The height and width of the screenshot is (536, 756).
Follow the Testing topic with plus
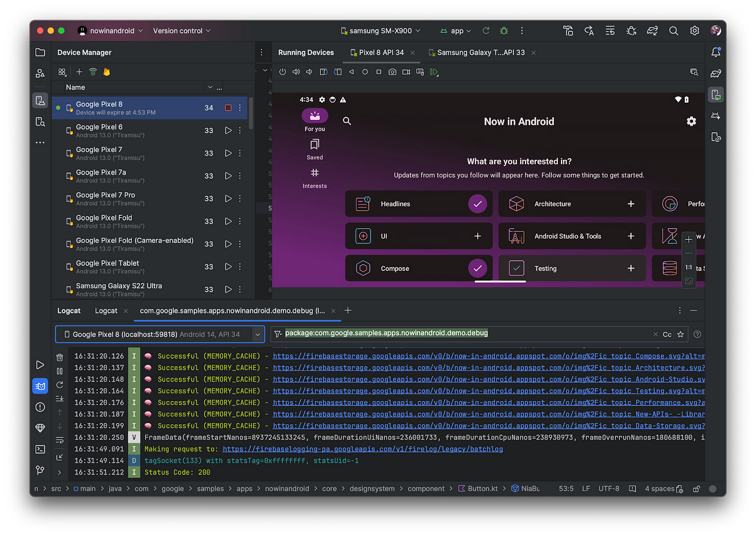[631, 268]
